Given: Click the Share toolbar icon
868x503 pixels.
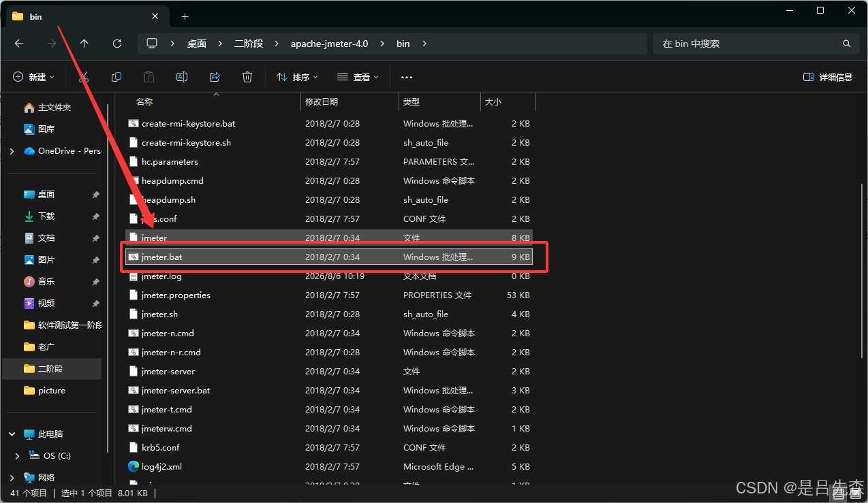Looking at the screenshot, I should click(x=215, y=77).
